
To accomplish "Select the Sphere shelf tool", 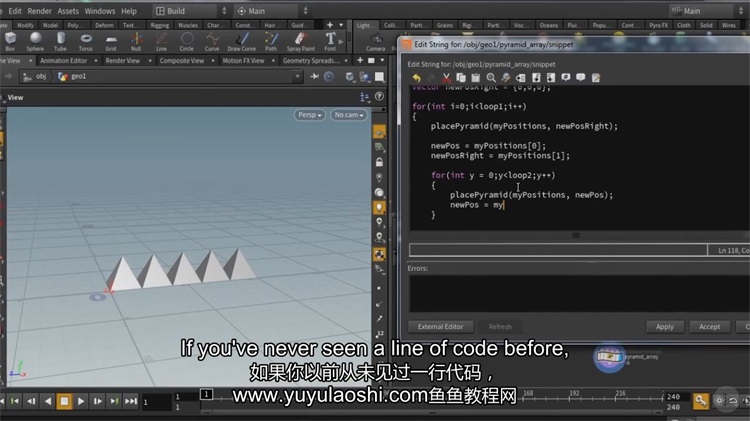I will pos(35,41).
